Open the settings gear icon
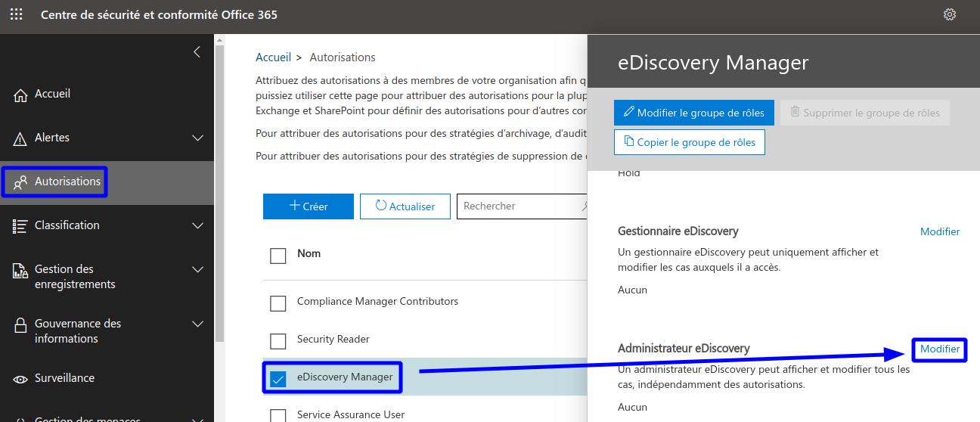The height and width of the screenshot is (422, 980). (950, 14)
